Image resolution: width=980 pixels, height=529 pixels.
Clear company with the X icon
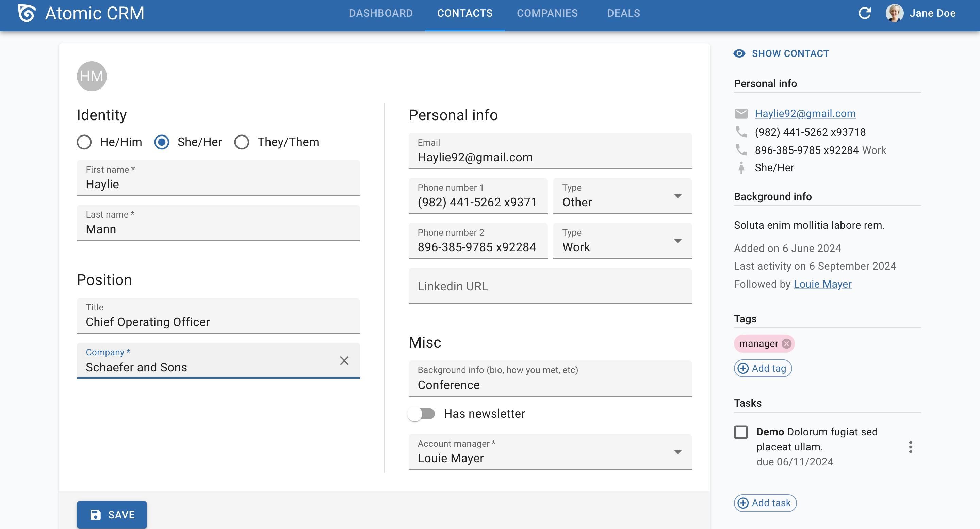(344, 360)
